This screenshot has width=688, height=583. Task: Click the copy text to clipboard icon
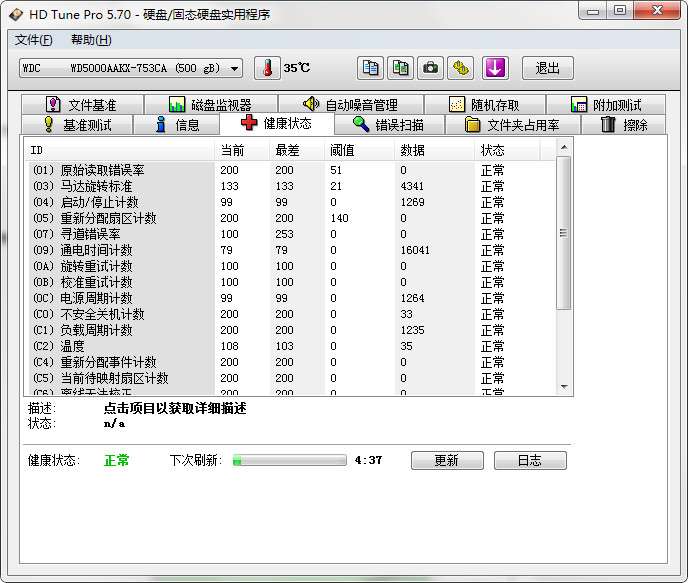click(x=371, y=68)
